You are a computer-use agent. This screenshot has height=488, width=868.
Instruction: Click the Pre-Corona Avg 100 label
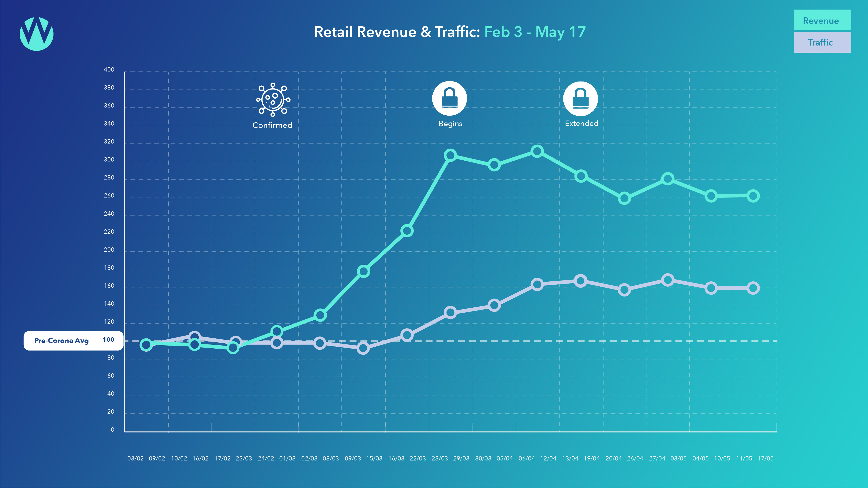[x=74, y=341]
